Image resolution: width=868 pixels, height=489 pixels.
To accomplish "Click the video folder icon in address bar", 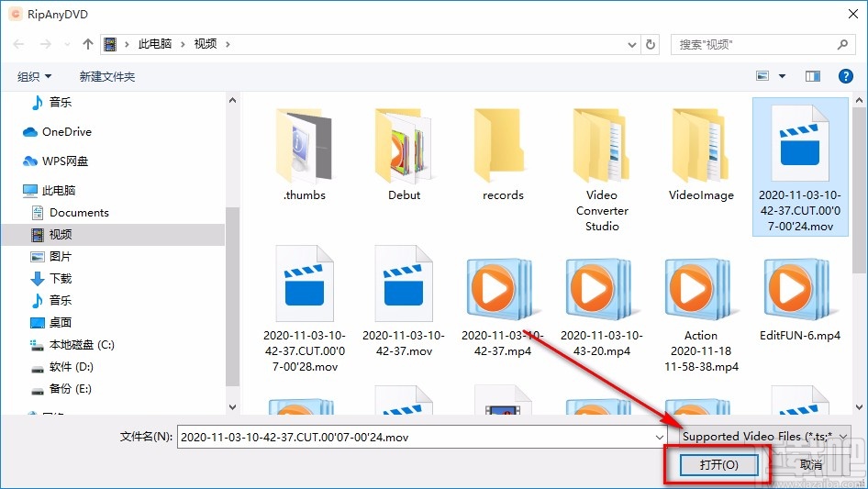I will pos(111,44).
